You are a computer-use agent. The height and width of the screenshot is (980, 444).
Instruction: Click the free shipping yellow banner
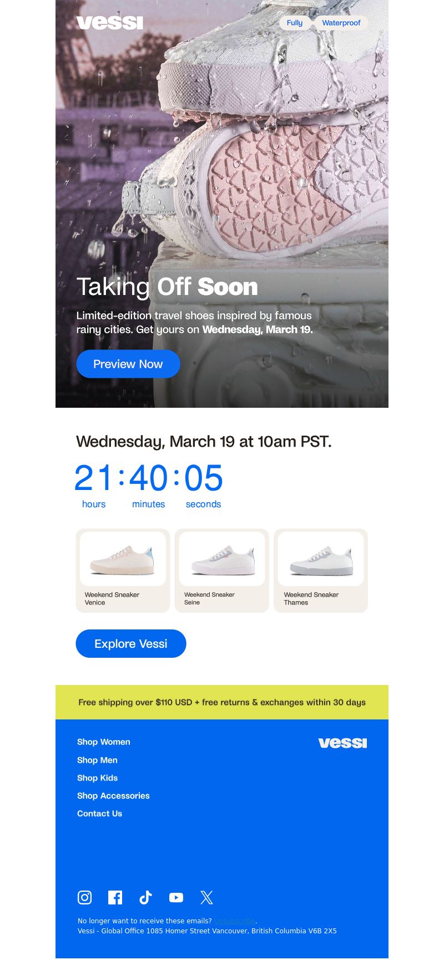click(222, 702)
